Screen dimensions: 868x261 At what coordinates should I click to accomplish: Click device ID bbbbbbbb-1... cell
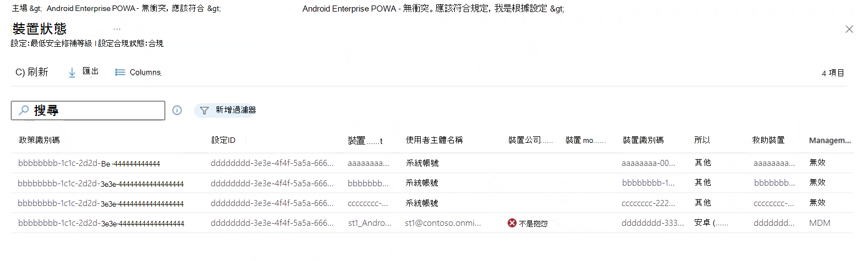[648, 183]
